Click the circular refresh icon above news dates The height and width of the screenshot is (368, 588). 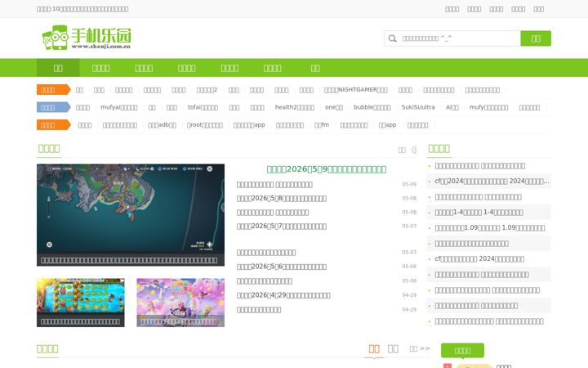coord(414,150)
